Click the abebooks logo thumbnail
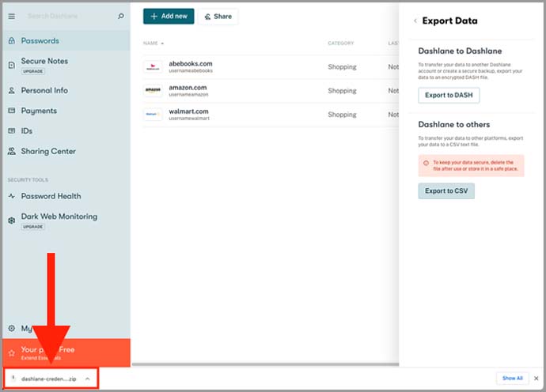This screenshot has height=392, width=546. click(153, 67)
